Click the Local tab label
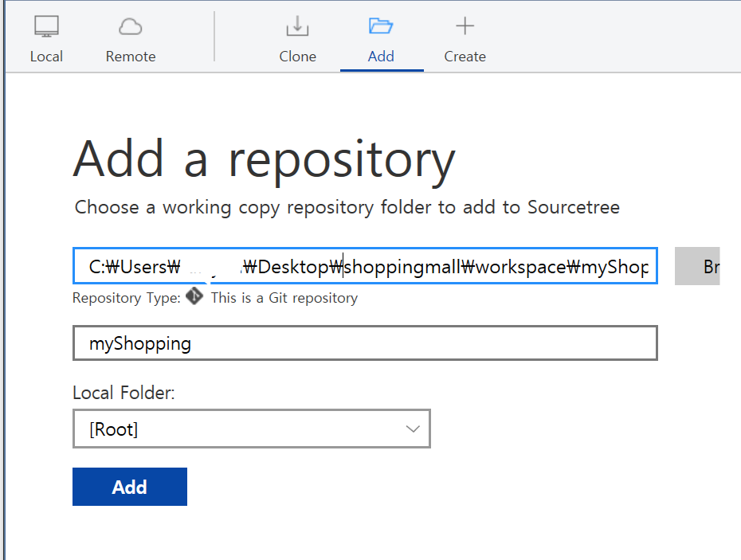 tap(46, 57)
